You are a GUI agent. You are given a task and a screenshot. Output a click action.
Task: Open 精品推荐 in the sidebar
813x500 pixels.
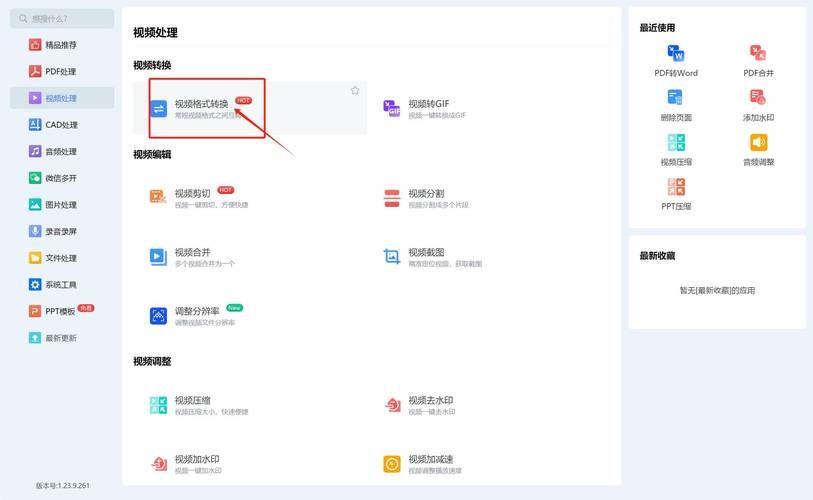[x=53, y=45]
